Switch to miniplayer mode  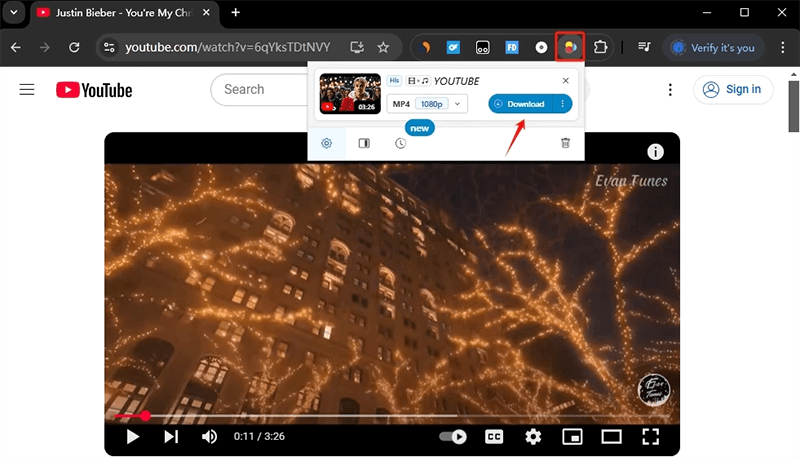click(572, 437)
